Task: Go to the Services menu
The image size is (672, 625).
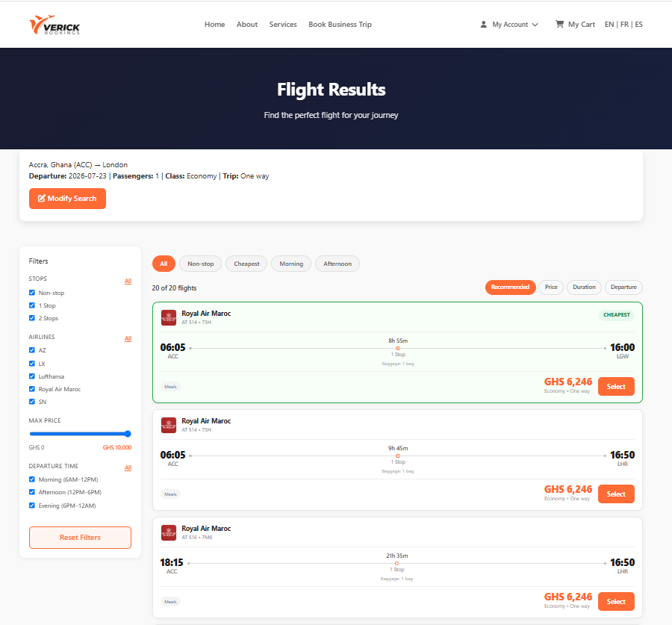Action: (283, 25)
